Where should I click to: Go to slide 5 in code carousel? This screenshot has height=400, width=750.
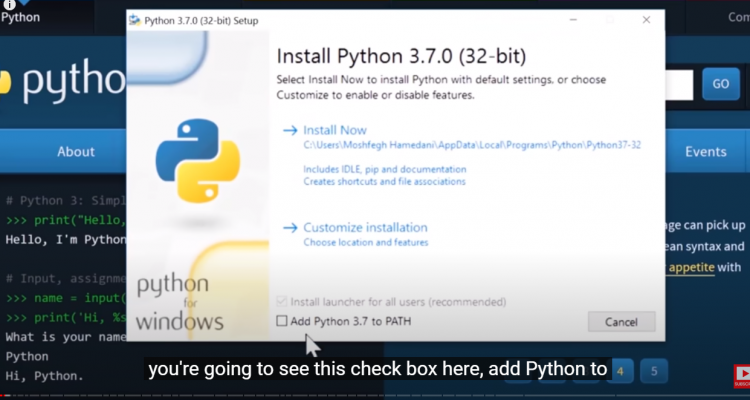point(654,371)
